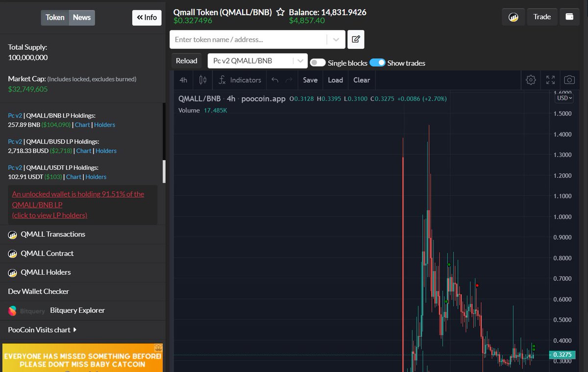Undo the last chart action
588x372 pixels.
pos(275,80)
